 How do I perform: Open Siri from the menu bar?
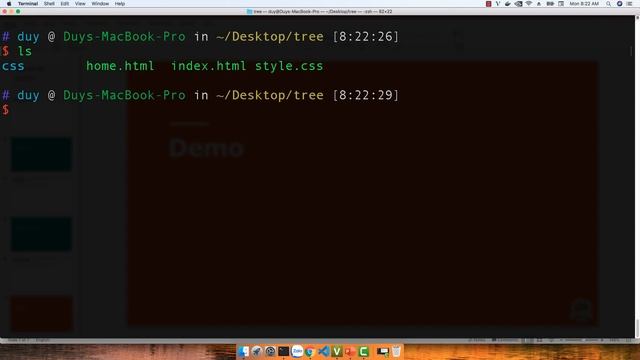(x=620, y=4)
